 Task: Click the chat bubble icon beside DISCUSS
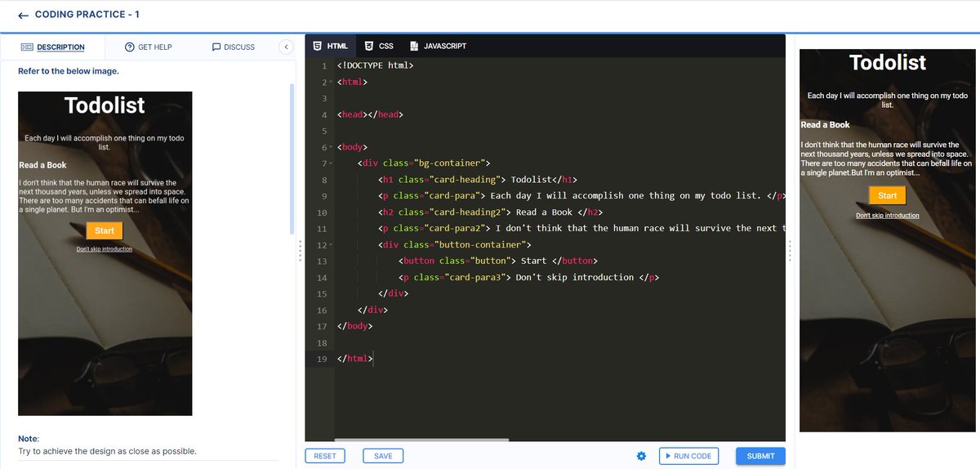click(x=216, y=47)
